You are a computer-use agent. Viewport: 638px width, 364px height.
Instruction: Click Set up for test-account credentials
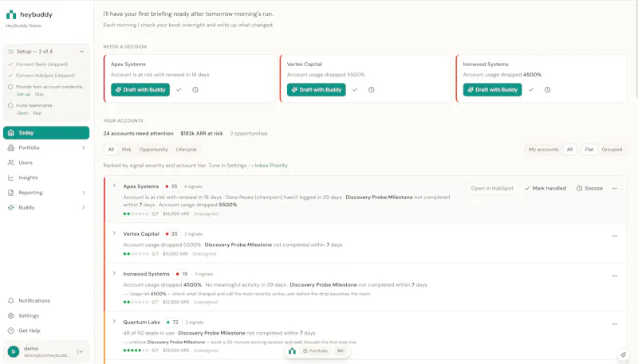(24, 94)
